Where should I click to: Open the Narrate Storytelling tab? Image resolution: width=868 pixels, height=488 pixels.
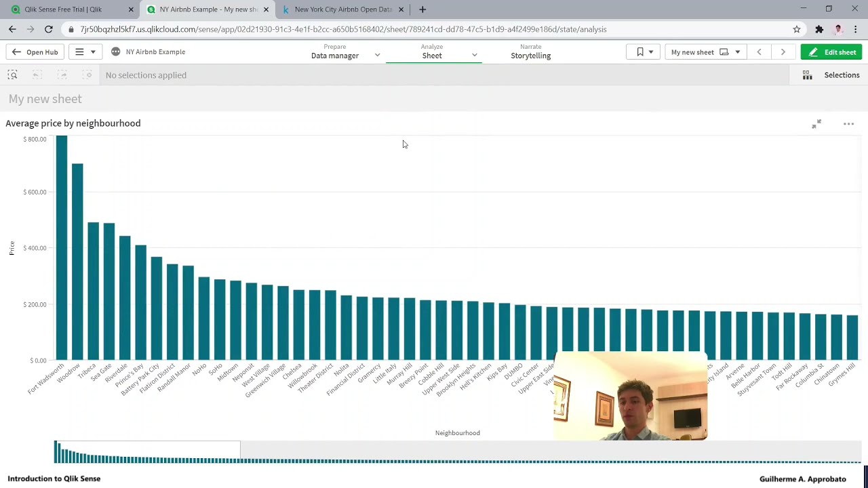(531, 52)
